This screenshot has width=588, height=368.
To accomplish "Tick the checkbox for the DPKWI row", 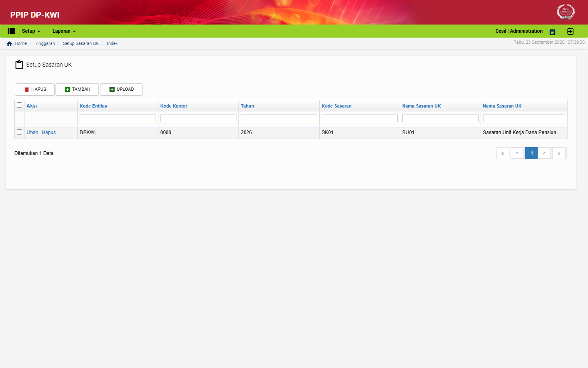I will [19, 132].
